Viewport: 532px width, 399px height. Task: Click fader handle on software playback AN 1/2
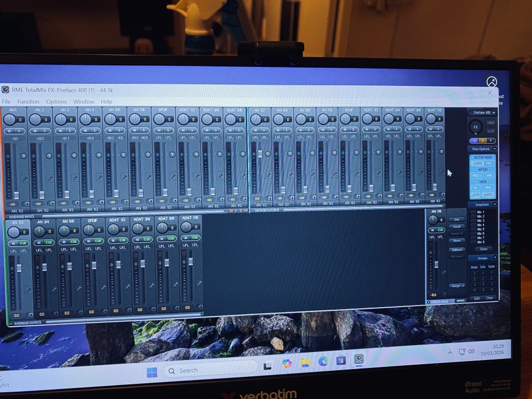[260, 154]
